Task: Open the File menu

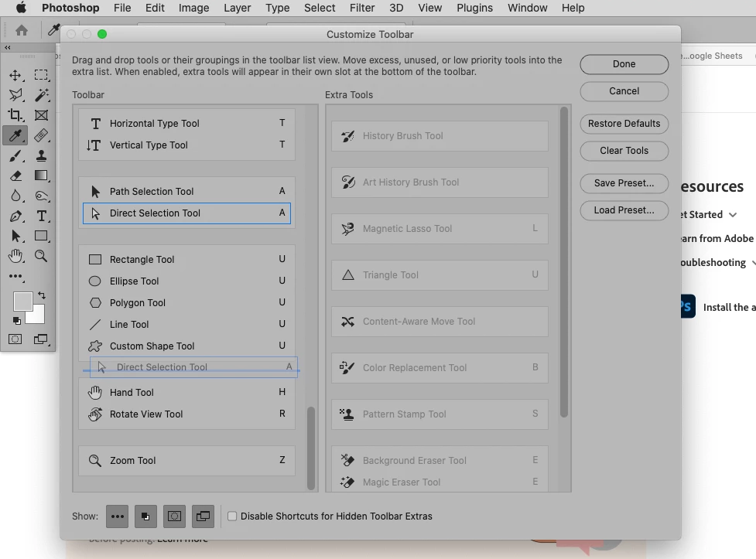Action: (122, 8)
